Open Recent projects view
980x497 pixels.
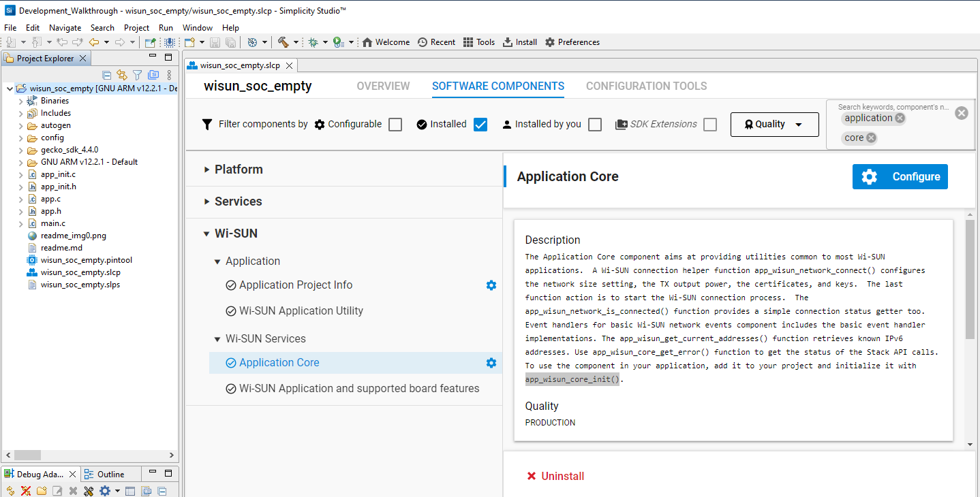[x=436, y=42]
